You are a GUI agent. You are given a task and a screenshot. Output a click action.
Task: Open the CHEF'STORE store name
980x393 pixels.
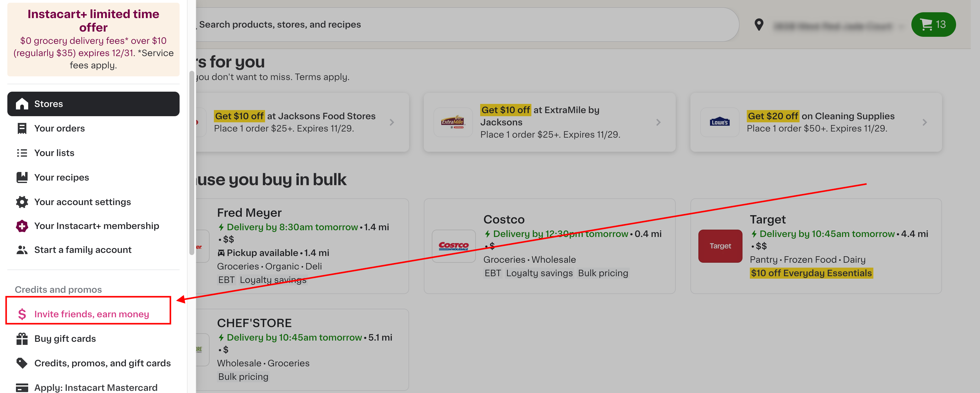coord(254,323)
